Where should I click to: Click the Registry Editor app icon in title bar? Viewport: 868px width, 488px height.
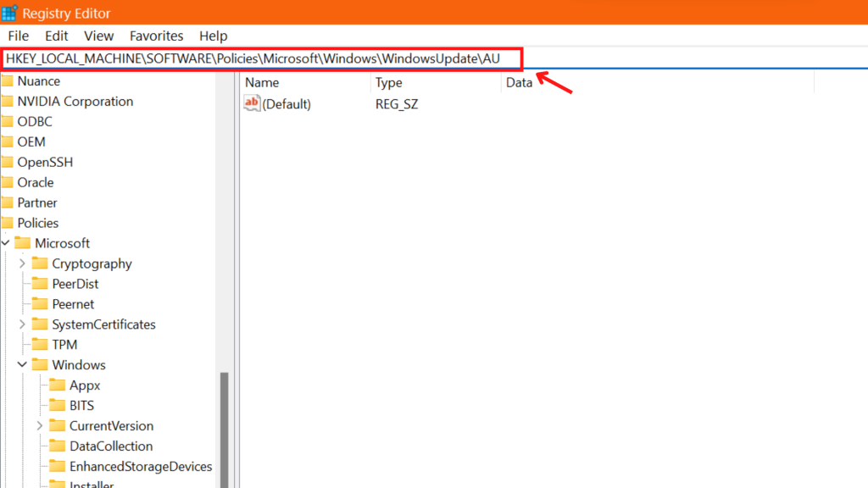pyautogui.click(x=9, y=13)
